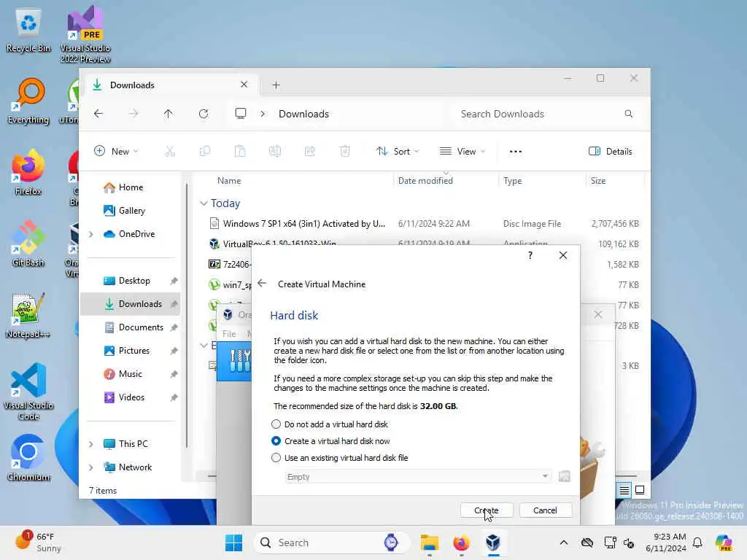747x560 pixels.
Task: Collapse the Today file group
Action: click(x=204, y=203)
